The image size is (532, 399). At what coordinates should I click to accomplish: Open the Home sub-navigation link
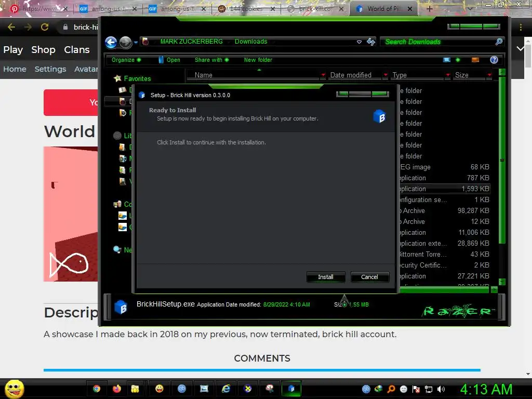pos(15,69)
